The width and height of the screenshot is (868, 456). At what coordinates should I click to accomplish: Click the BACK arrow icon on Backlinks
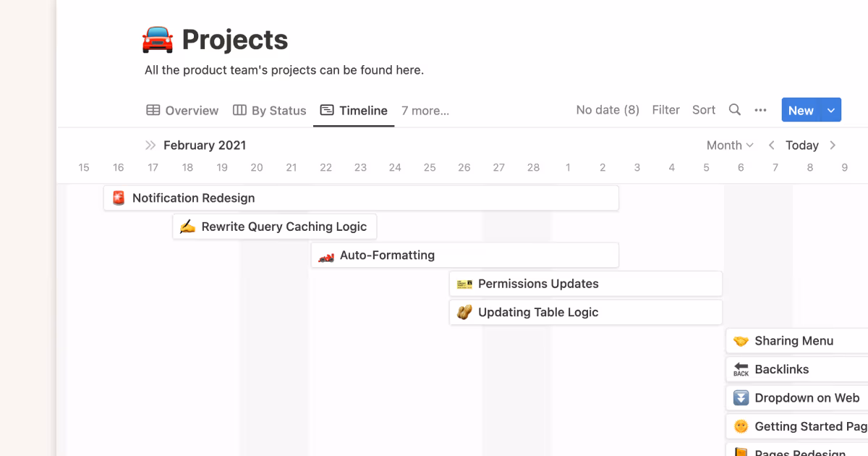741,369
